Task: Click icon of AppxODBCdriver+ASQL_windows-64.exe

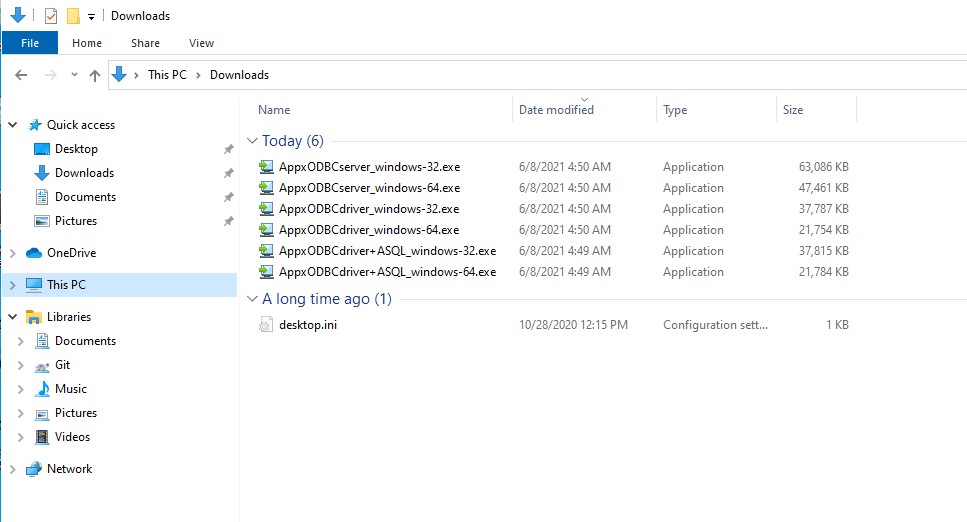Action: (x=266, y=271)
